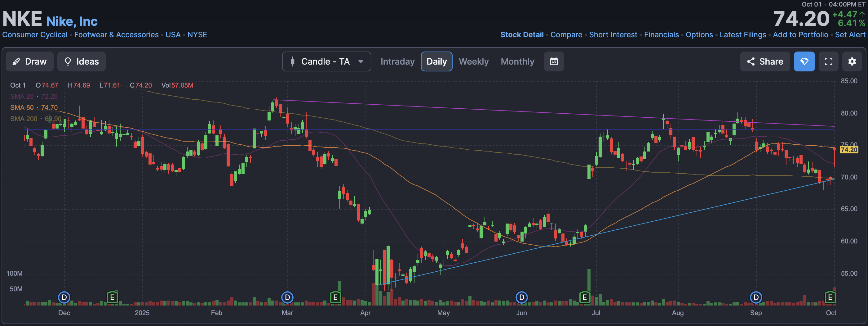
Task: Open the Ideas button
Action: coord(81,61)
